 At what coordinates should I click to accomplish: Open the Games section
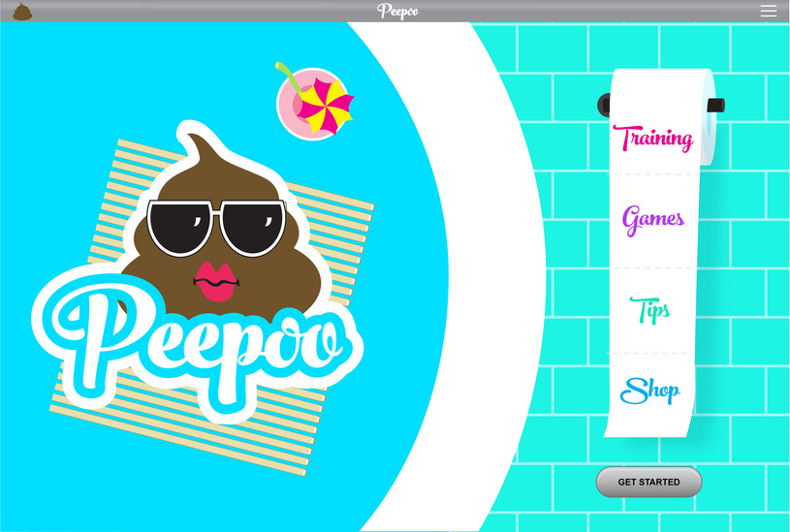(653, 220)
